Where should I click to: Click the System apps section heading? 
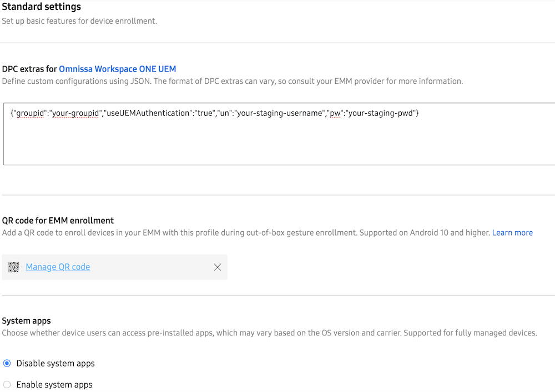pos(26,321)
